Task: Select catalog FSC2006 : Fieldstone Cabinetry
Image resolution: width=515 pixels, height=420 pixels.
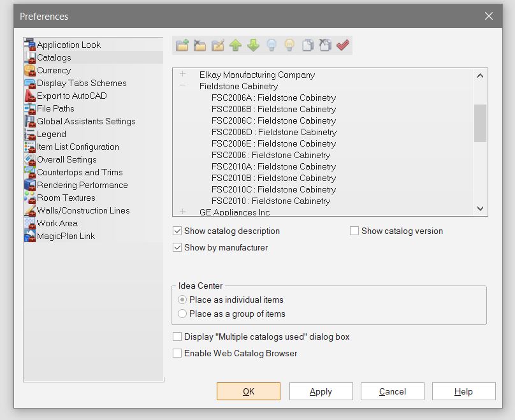Action: (271, 155)
